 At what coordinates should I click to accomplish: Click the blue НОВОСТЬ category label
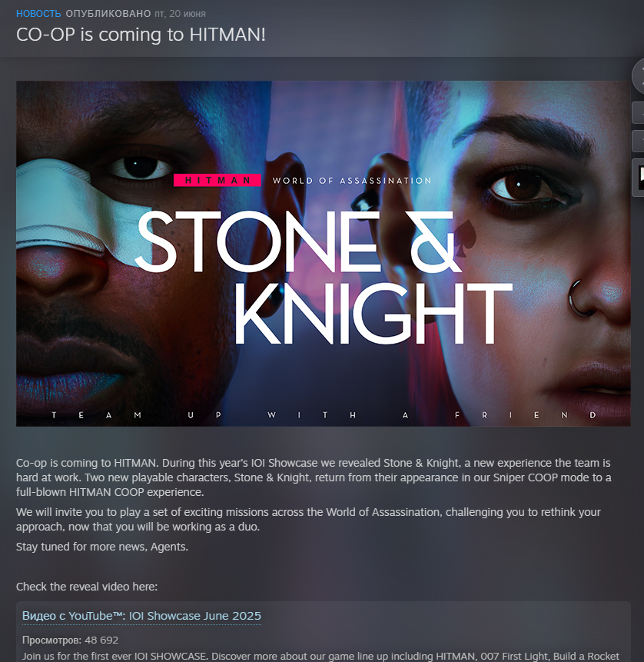coord(38,14)
